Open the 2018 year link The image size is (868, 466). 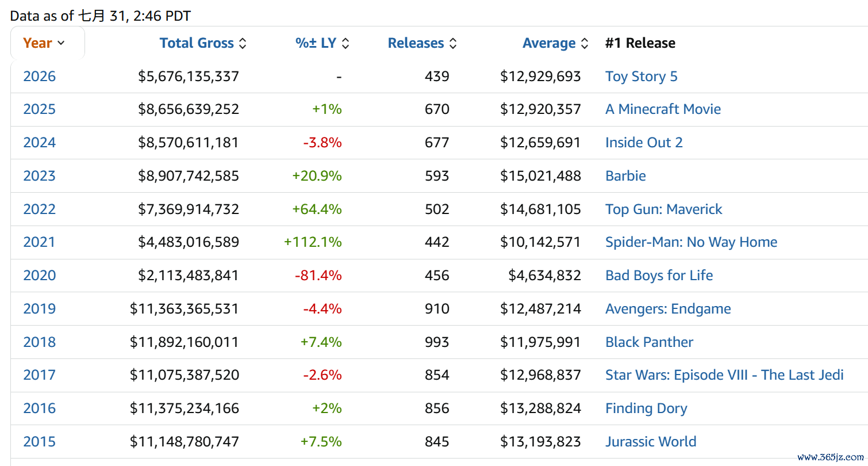point(40,342)
